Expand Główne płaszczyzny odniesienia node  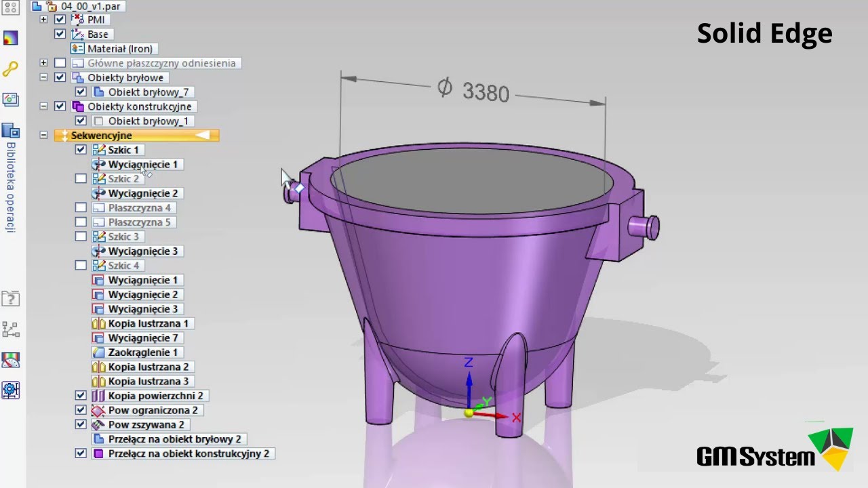(43, 63)
